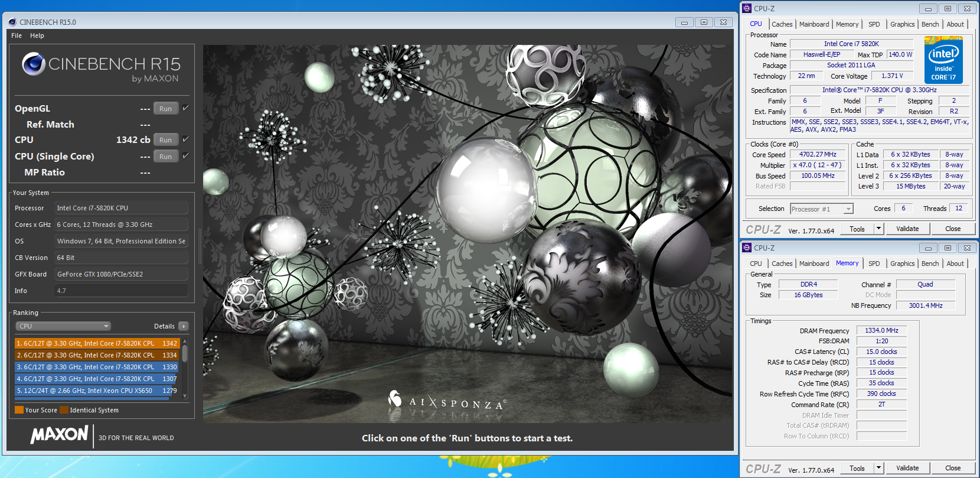980x478 pixels.
Task: Expand Tools dropdown arrow in bottom CPU-Z
Action: click(878, 468)
